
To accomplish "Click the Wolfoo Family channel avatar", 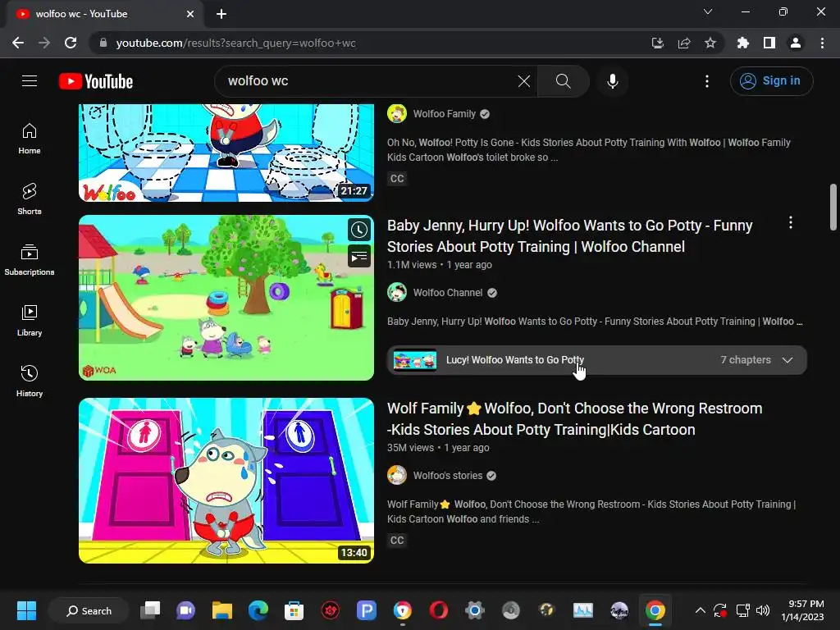I will [397, 113].
